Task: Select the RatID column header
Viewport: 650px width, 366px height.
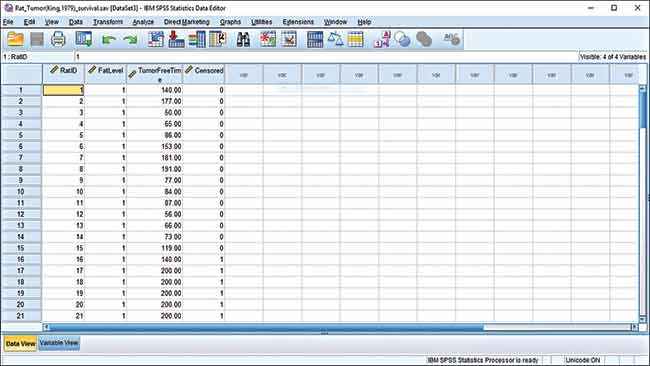Action: pyautogui.click(x=63, y=74)
